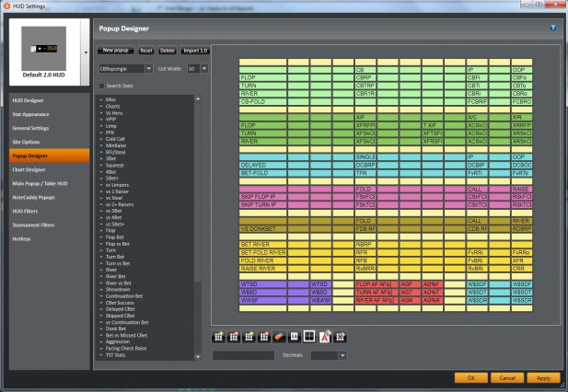Click the New popup button

click(116, 51)
